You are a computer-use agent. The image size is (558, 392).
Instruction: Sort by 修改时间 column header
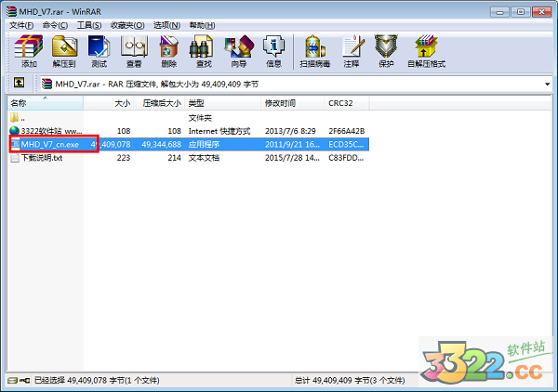point(293,103)
